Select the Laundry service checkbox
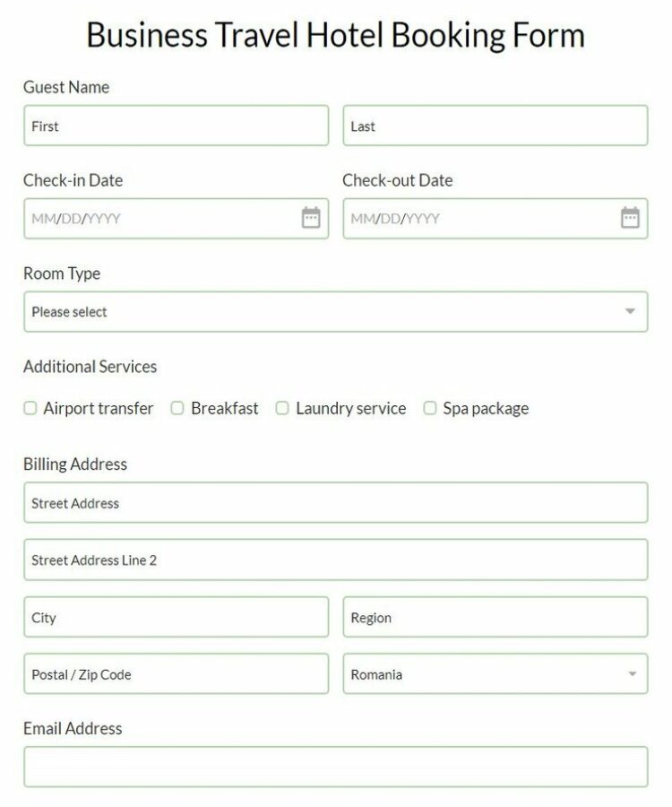 pyautogui.click(x=281, y=408)
